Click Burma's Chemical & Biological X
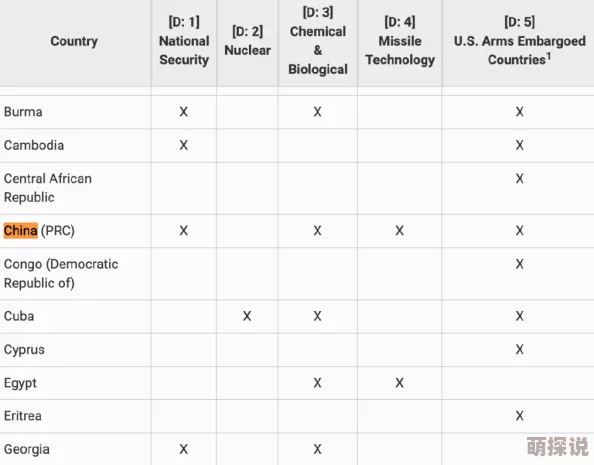Image resolution: width=594 pixels, height=465 pixels. point(317,112)
